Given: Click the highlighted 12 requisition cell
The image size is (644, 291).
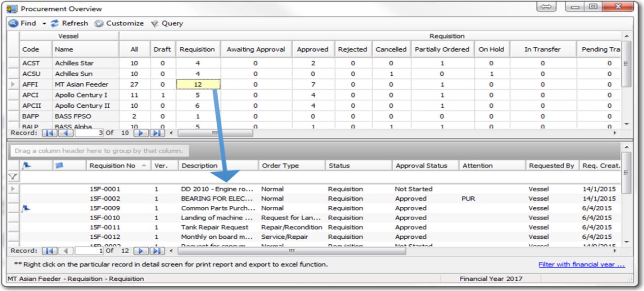Looking at the screenshot, I should pyautogui.click(x=198, y=84).
